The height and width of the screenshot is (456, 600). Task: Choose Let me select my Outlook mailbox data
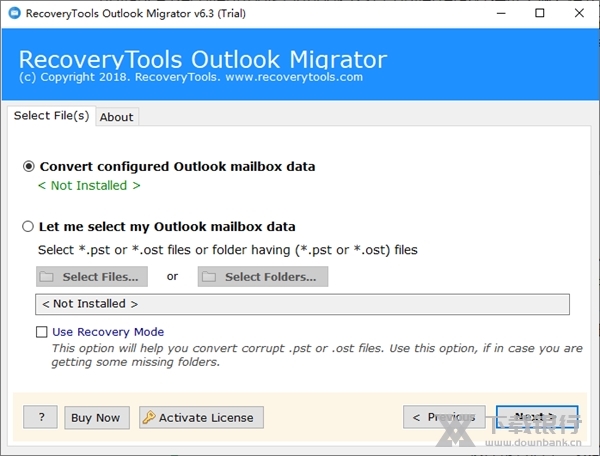(x=29, y=227)
